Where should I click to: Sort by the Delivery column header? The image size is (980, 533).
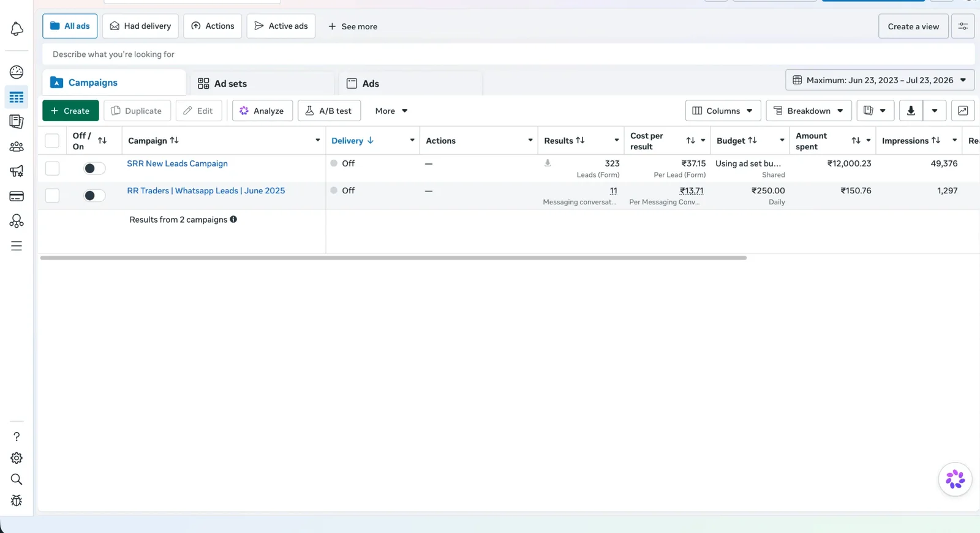click(353, 141)
